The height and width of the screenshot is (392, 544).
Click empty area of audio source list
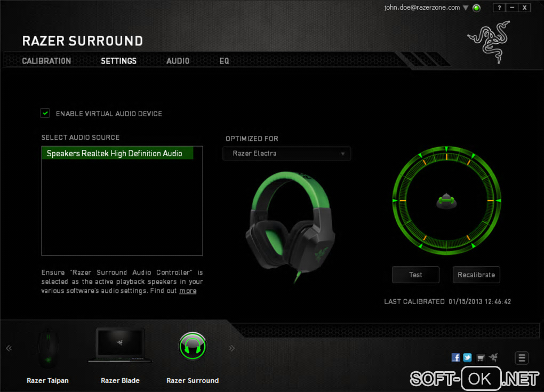(122, 207)
